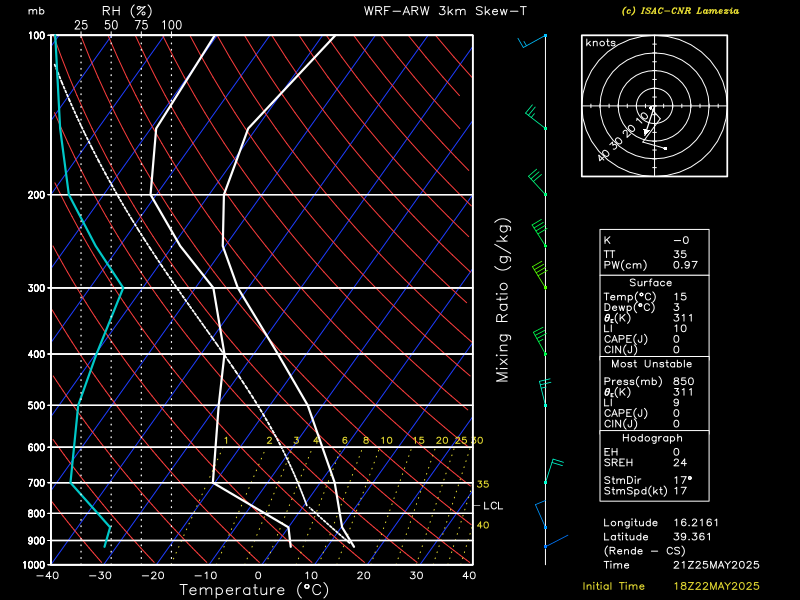
Task: Click the 'CAPE(J)' label under Surface
Action: tap(626, 340)
